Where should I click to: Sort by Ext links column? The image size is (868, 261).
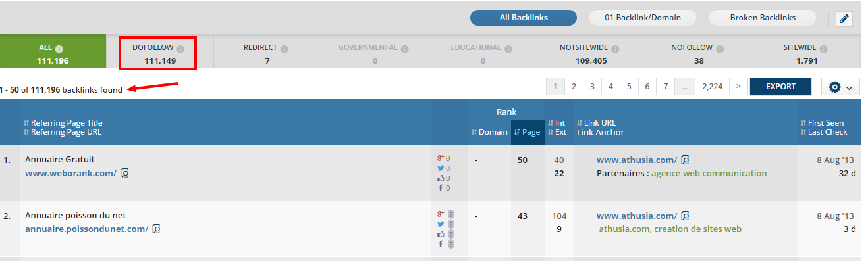[556, 132]
